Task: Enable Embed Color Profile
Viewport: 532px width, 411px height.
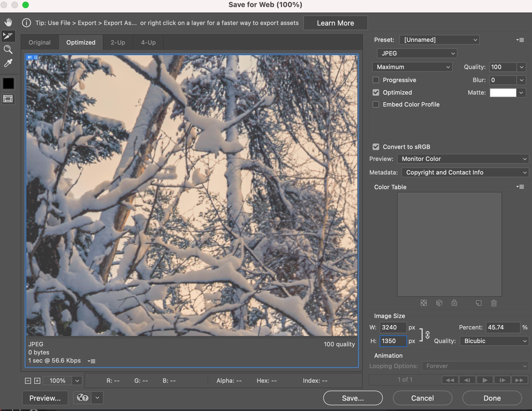Action: (x=376, y=104)
